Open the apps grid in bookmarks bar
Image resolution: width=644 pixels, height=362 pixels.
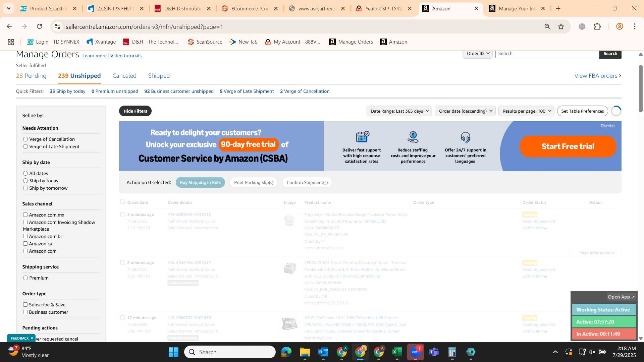pos(11,42)
